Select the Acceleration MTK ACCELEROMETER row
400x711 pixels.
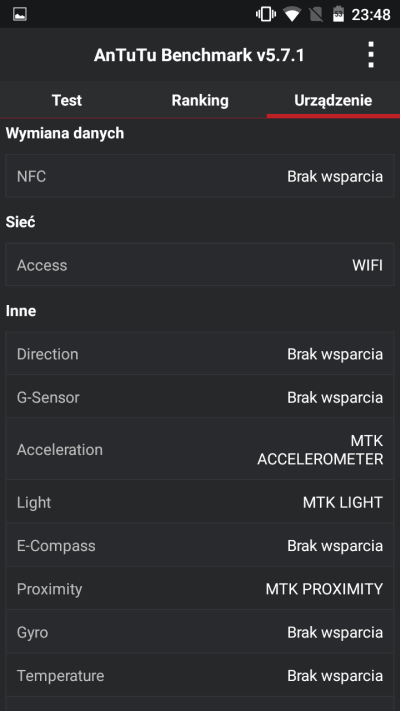[200, 449]
